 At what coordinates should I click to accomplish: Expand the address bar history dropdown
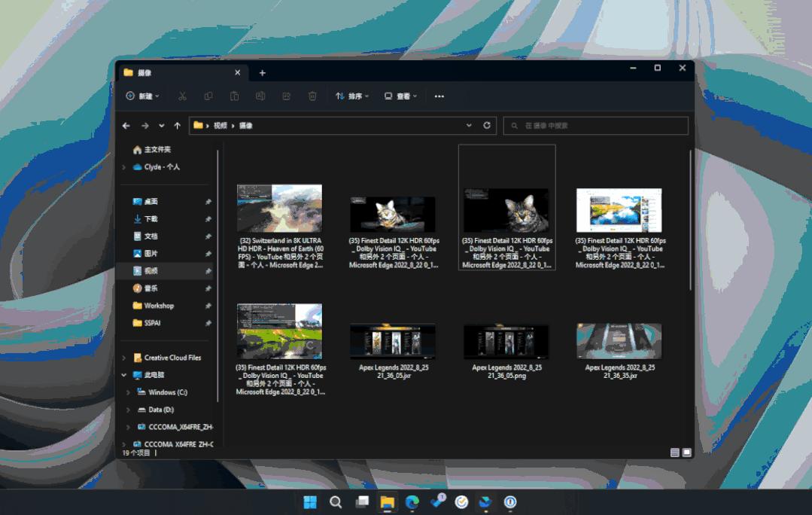click(x=470, y=126)
